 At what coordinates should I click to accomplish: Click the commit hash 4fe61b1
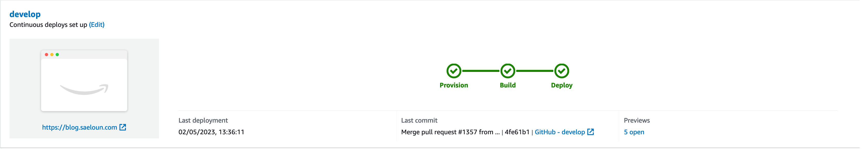pyautogui.click(x=517, y=132)
